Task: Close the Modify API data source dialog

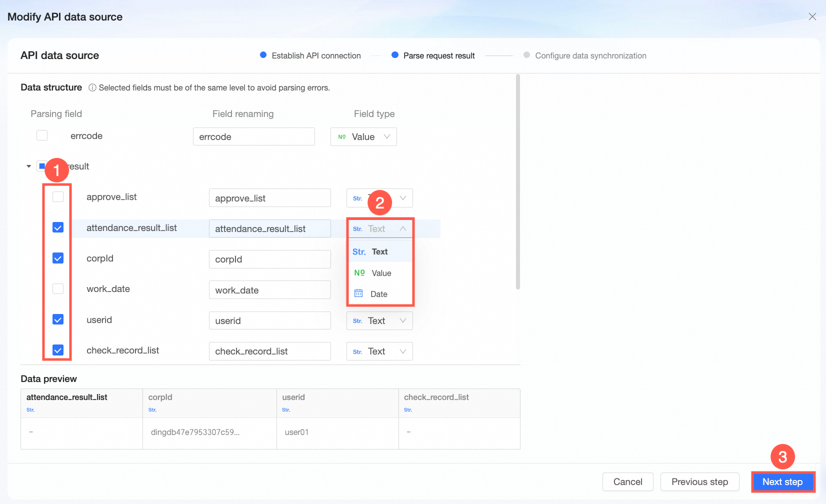Action: point(812,16)
